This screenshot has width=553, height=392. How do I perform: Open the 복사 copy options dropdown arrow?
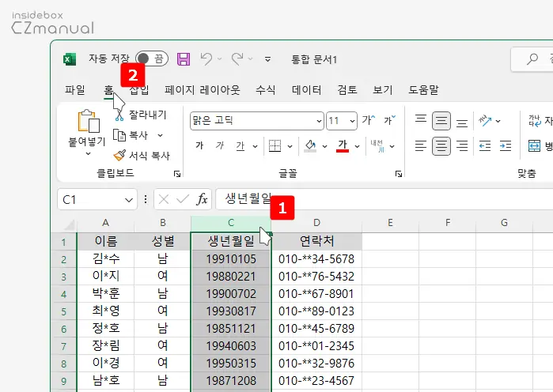point(160,135)
